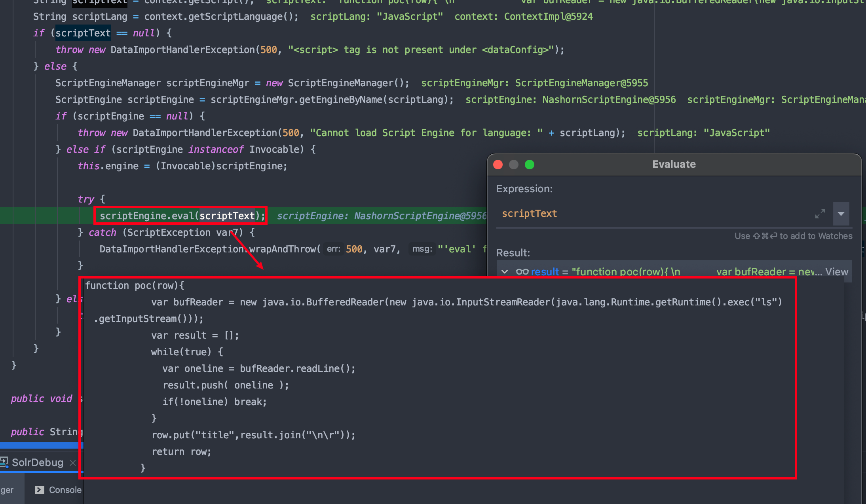Click the err: parameter hint
This screenshot has height=504, width=866.
pos(333,249)
